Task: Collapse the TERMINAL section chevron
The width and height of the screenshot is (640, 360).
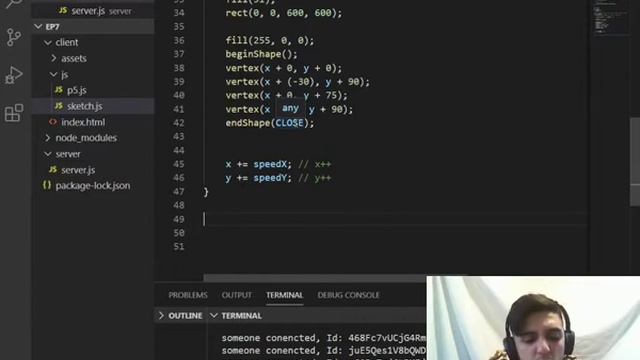Action: [213, 316]
